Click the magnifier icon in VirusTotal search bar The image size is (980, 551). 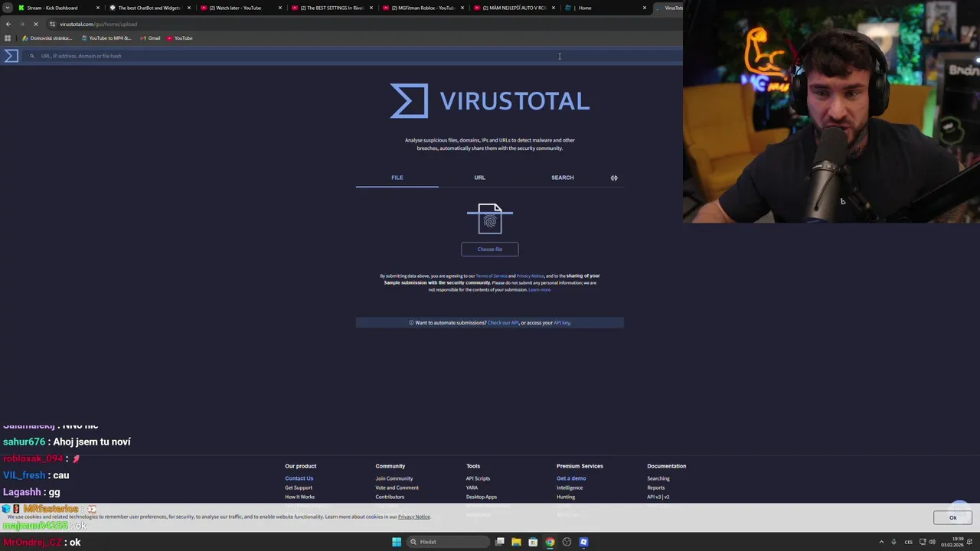(31, 56)
